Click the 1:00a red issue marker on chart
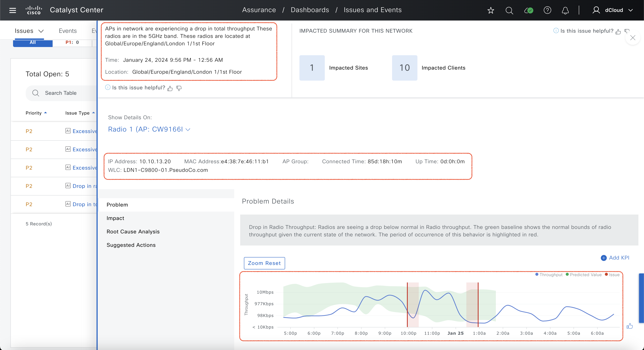The image size is (644, 350). coord(478,305)
